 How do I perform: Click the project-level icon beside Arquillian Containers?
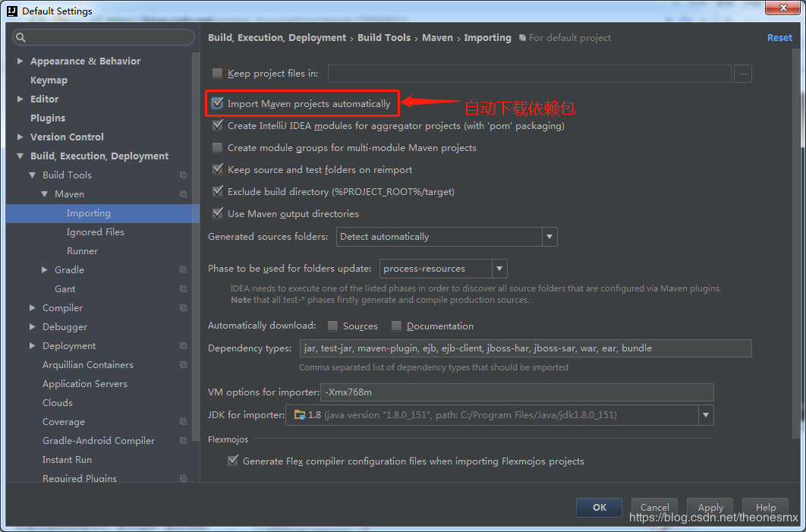pyautogui.click(x=183, y=365)
